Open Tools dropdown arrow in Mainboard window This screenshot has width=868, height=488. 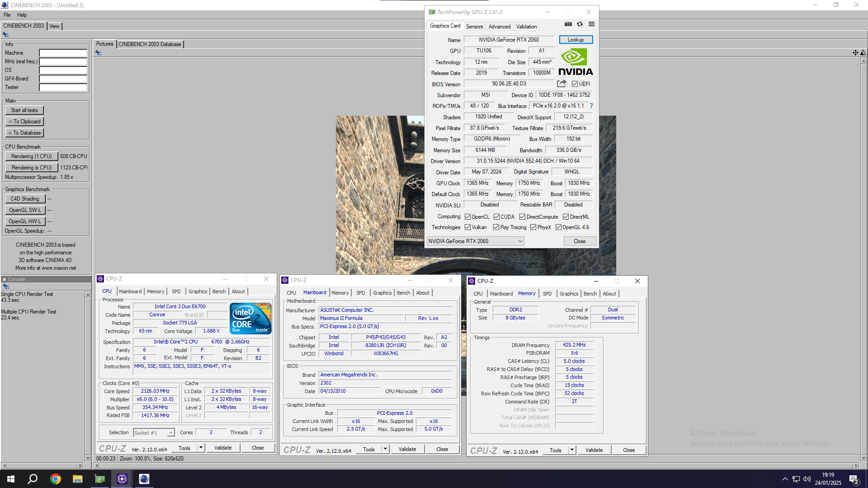pyautogui.click(x=385, y=449)
